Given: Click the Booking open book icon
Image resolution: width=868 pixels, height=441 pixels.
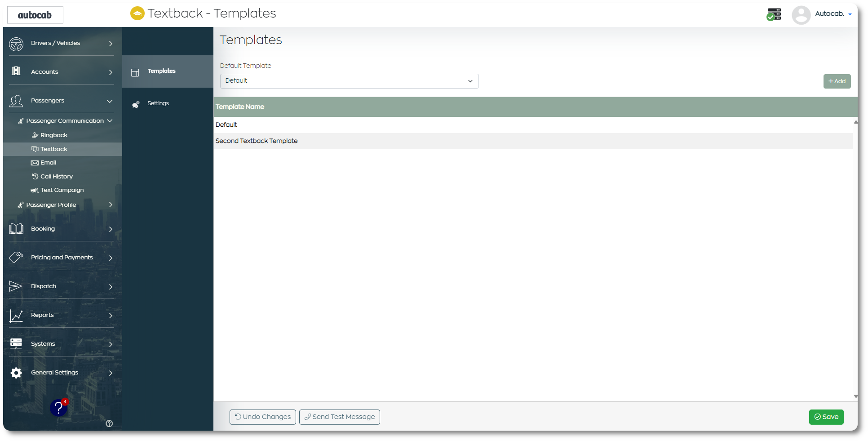Looking at the screenshot, I should coord(16,229).
